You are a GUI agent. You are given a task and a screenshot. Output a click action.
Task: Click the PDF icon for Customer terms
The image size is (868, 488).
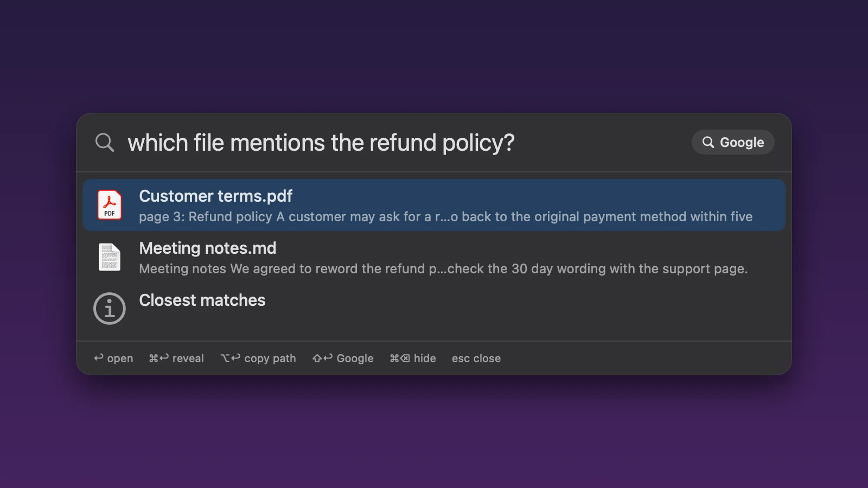(x=110, y=205)
